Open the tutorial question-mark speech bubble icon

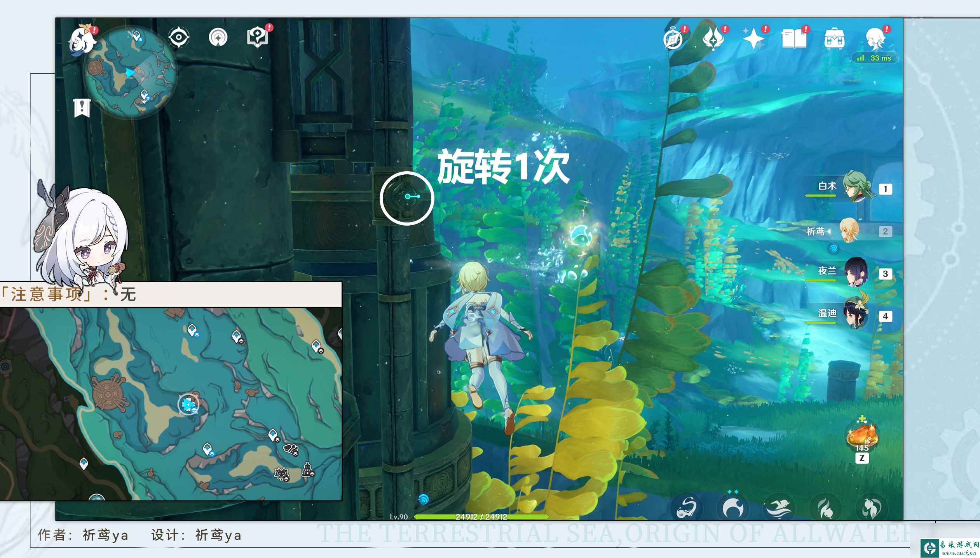[257, 37]
